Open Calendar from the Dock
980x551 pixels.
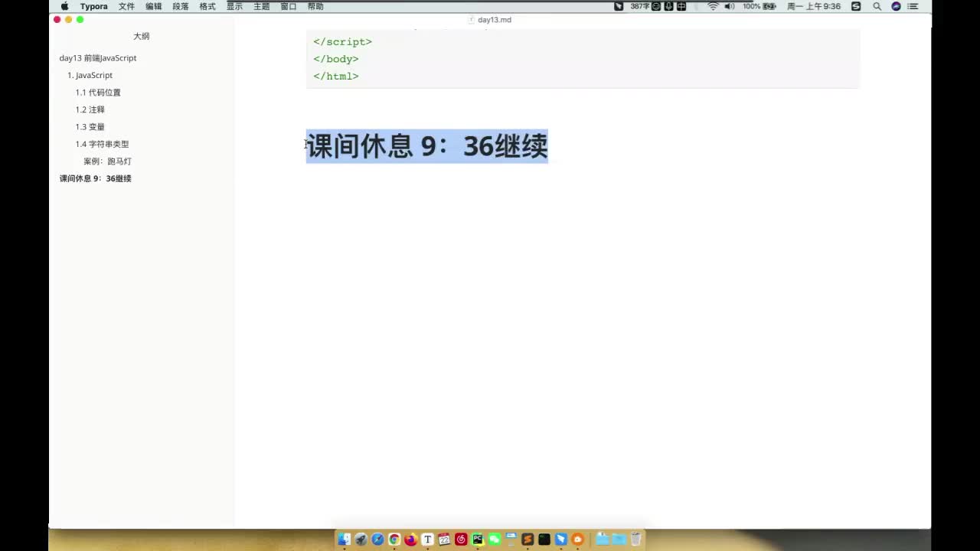(444, 540)
